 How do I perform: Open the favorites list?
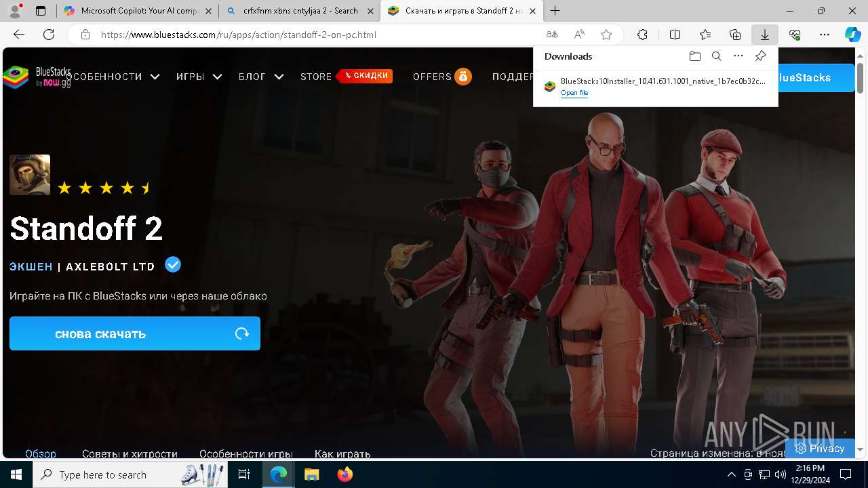[x=705, y=35]
